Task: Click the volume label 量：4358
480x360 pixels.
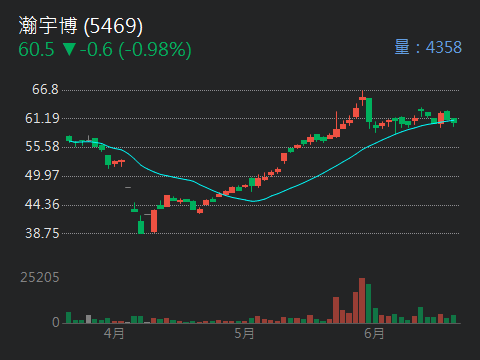Action: coord(428,47)
